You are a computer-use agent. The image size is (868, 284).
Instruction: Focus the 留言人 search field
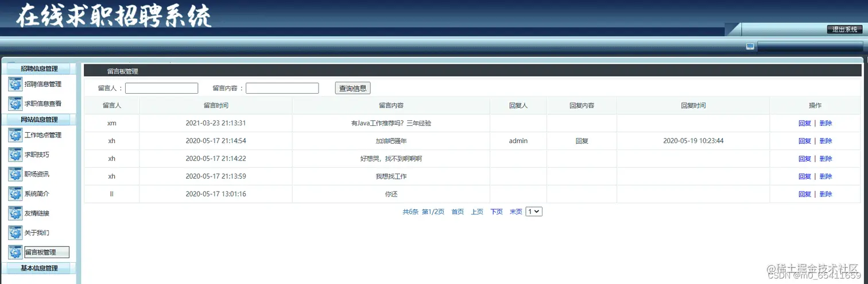162,88
